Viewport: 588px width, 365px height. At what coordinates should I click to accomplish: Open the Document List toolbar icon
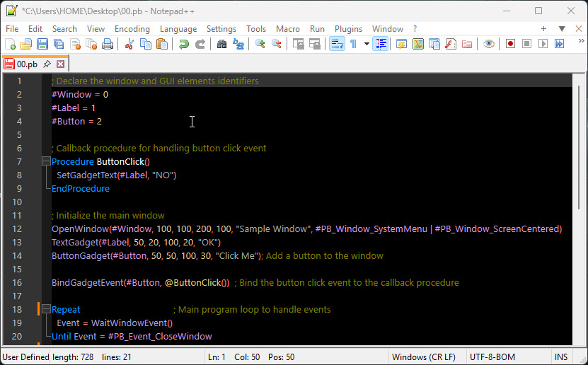(434, 45)
